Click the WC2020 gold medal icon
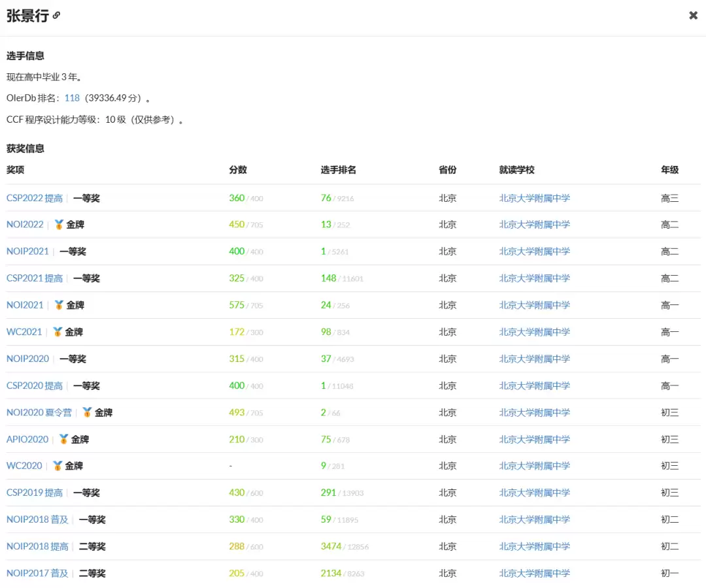706x588 pixels. click(58, 466)
